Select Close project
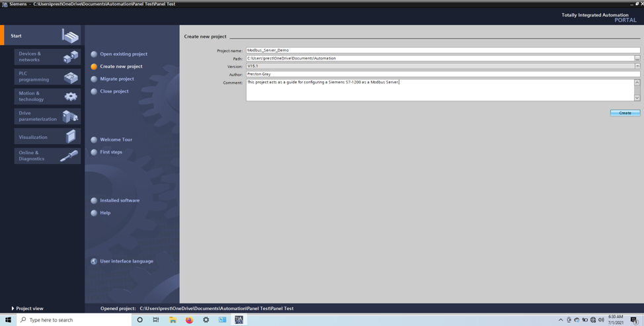The height and width of the screenshot is (326, 644). click(x=114, y=91)
